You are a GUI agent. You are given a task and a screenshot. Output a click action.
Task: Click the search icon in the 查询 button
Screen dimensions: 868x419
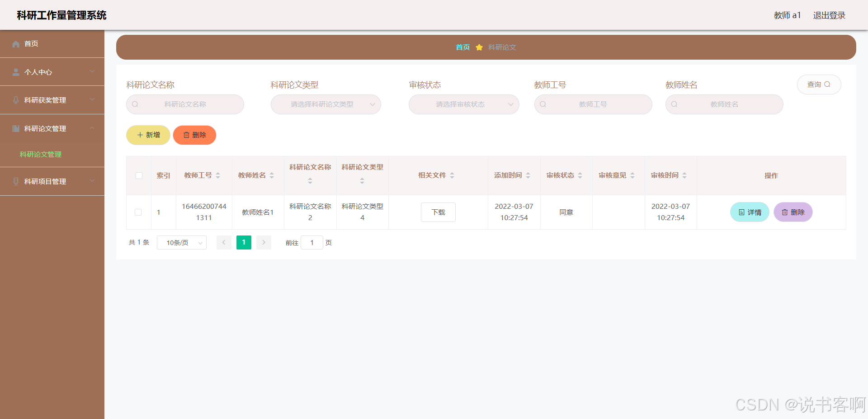[828, 84]
